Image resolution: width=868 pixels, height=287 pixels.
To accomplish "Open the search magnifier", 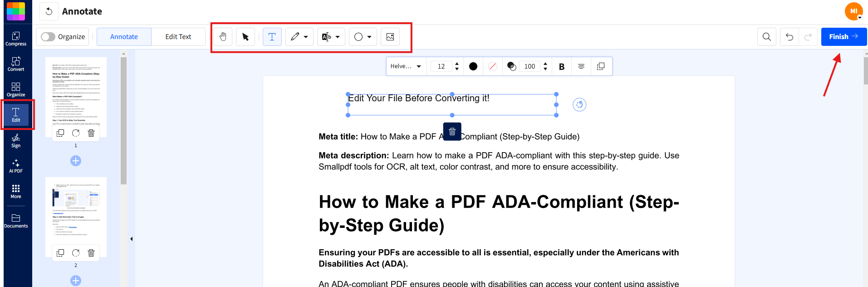I will (767, 37).
